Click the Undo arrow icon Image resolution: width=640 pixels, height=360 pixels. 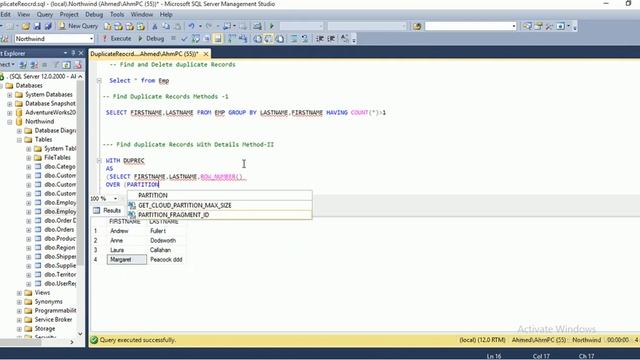[x=191, y=26]
